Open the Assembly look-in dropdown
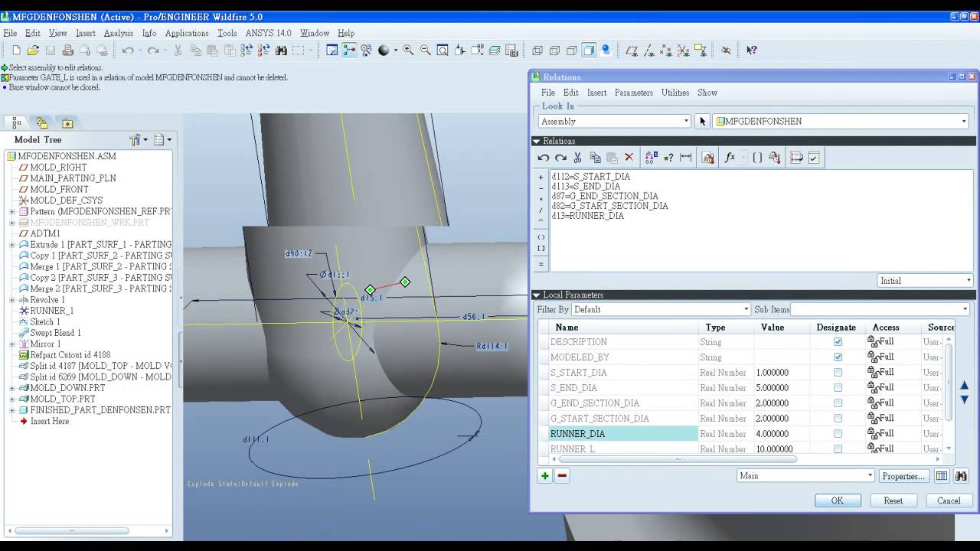Image resolution: width=980 pixels, height=551 pixels. (614, 121)
